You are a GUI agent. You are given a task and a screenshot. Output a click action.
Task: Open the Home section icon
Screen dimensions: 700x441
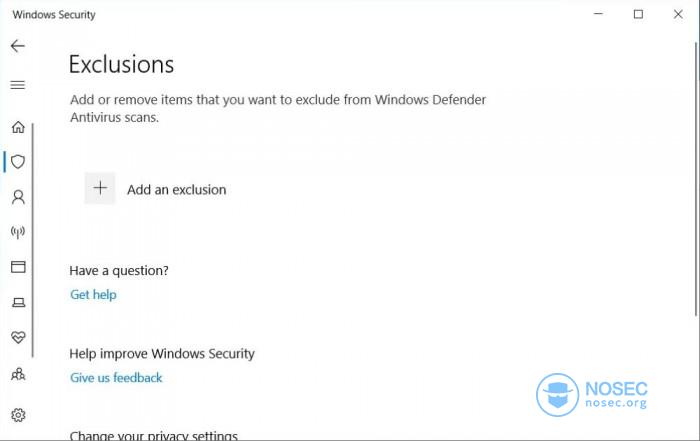(18, 127)
